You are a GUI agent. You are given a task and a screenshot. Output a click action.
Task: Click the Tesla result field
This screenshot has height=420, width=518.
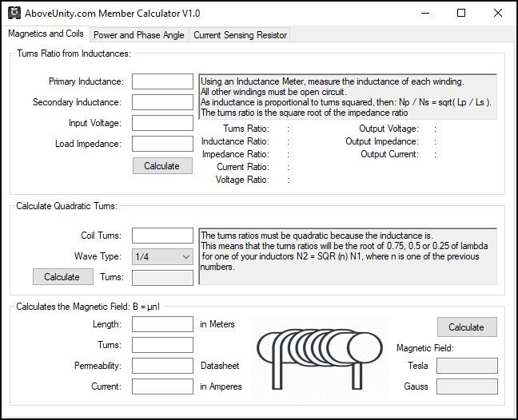[467, 366]
